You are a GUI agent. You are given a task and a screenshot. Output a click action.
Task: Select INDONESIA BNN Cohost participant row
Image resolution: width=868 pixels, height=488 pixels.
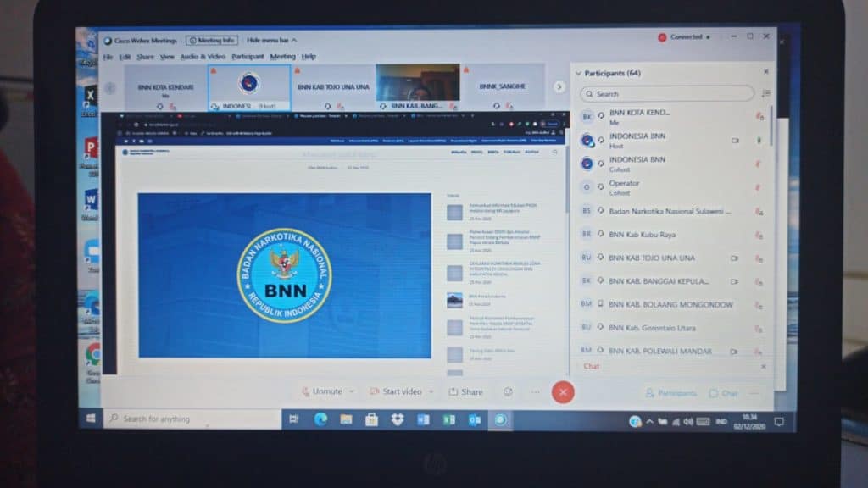tap(672, 164)
